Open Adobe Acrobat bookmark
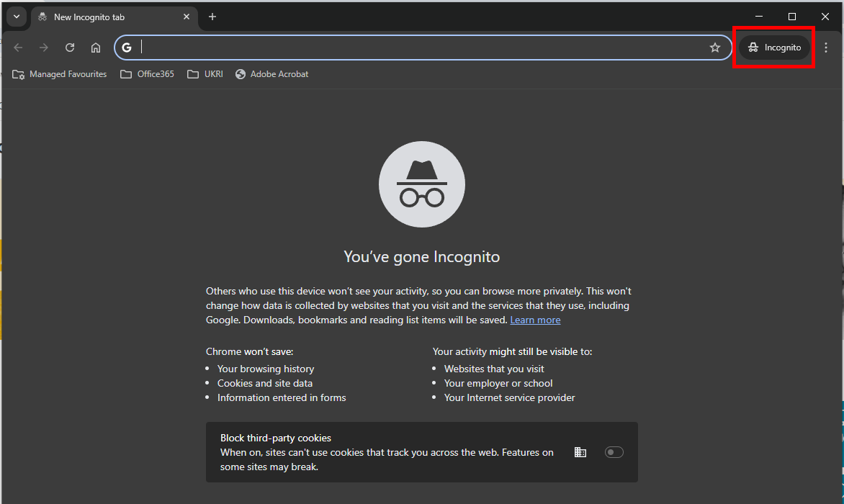 click(271, 74)
